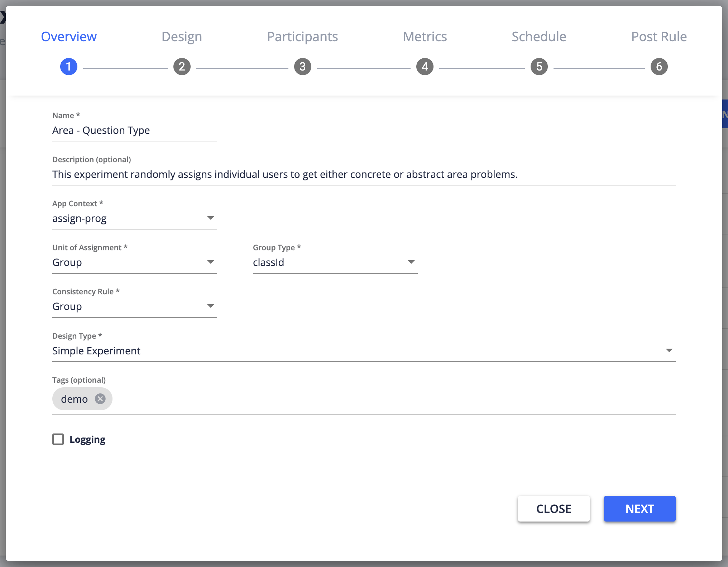Viewport: 728px width, 567px height.
Task: Expand the Consistency Rule dropdown
Action: [134, 306]
